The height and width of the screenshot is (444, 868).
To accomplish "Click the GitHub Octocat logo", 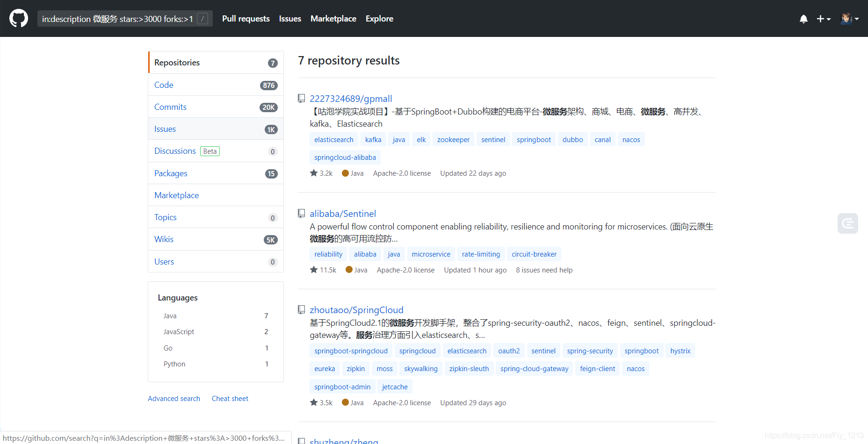I will [19, 19].
